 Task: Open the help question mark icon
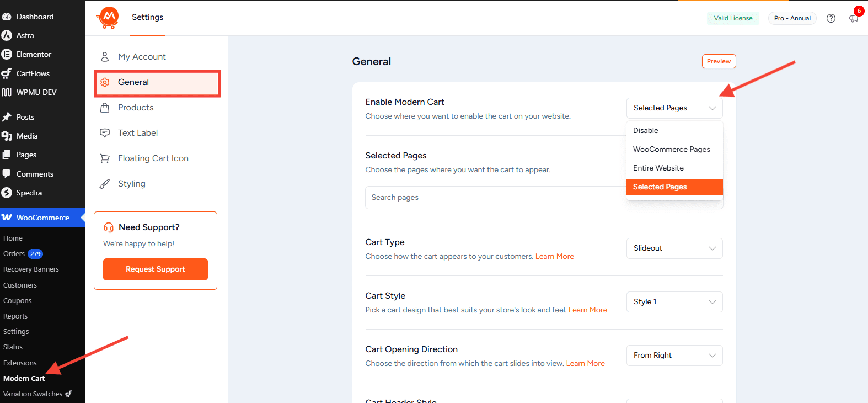tap(831, 18)
